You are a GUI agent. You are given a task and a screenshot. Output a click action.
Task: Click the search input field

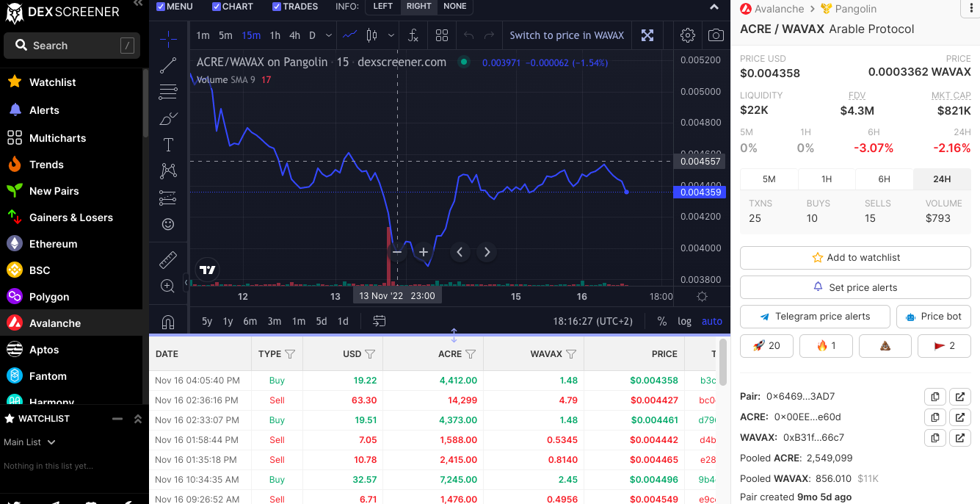tap(72, 46)
